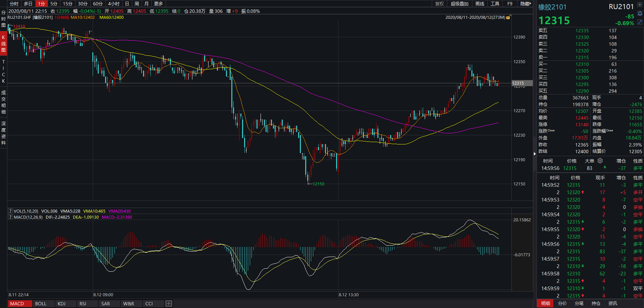The image size is (644, 308).
Task: Open the 更多 period options
Action: click(158, 4)
